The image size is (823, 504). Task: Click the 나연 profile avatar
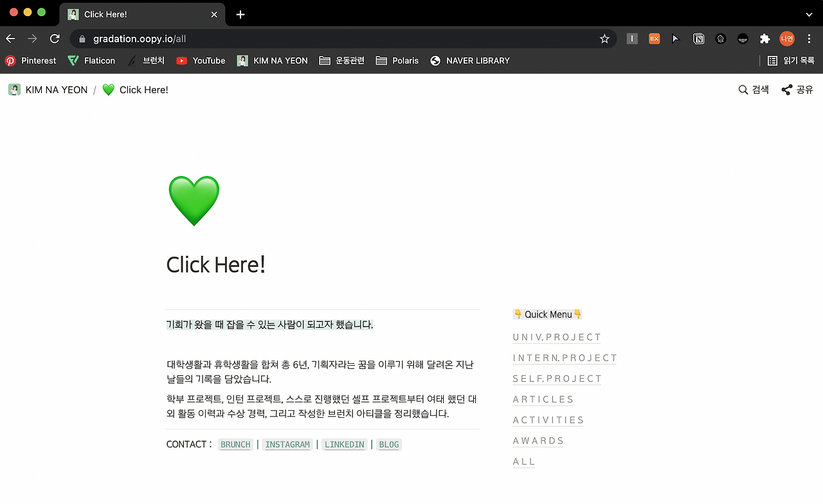click(786, 39)
